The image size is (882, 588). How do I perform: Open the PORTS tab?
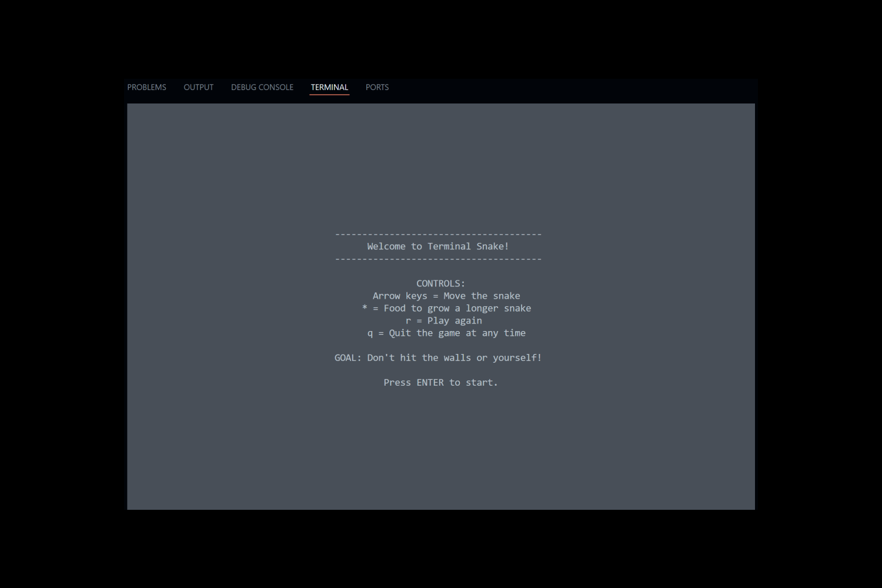(x=377, y=87)
